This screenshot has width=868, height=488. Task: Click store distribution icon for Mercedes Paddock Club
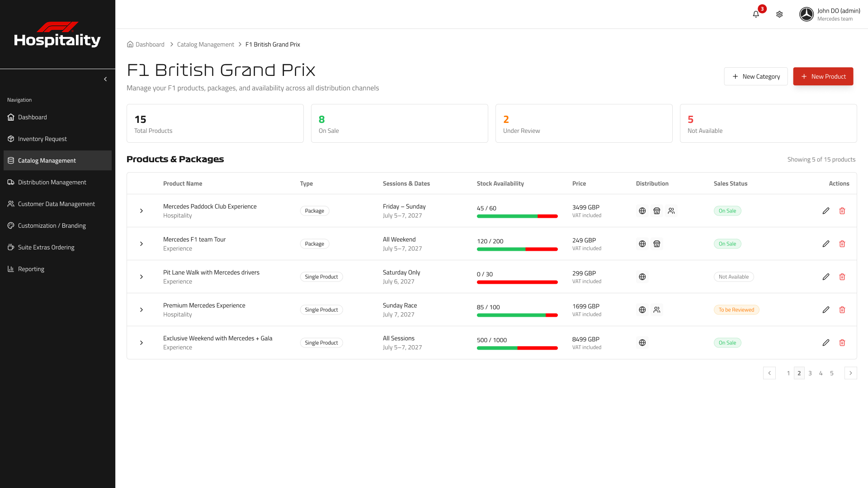tap(657, 211)
